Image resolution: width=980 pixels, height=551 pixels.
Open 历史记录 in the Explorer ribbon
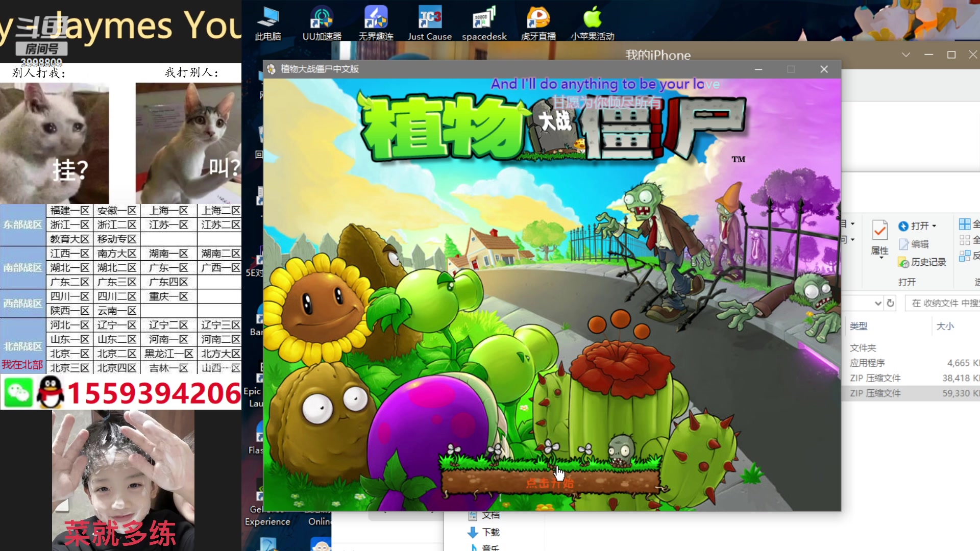922,262
